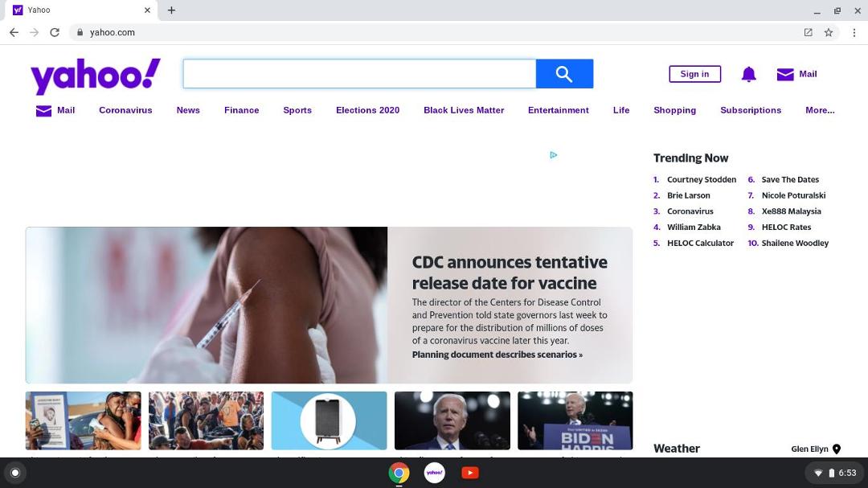Open trending topic Xe888 Malaysia
The image size is (868, 488).
(791, 211)
